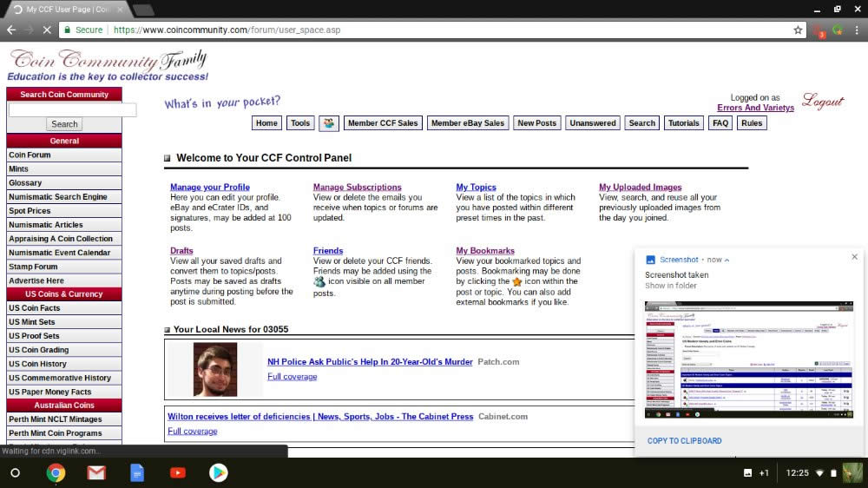Image resolution: width=868 pixels, height=488 pixels.
Task: Open Numismatic Search Engine sidebar link
Action: tap(64, 196)
